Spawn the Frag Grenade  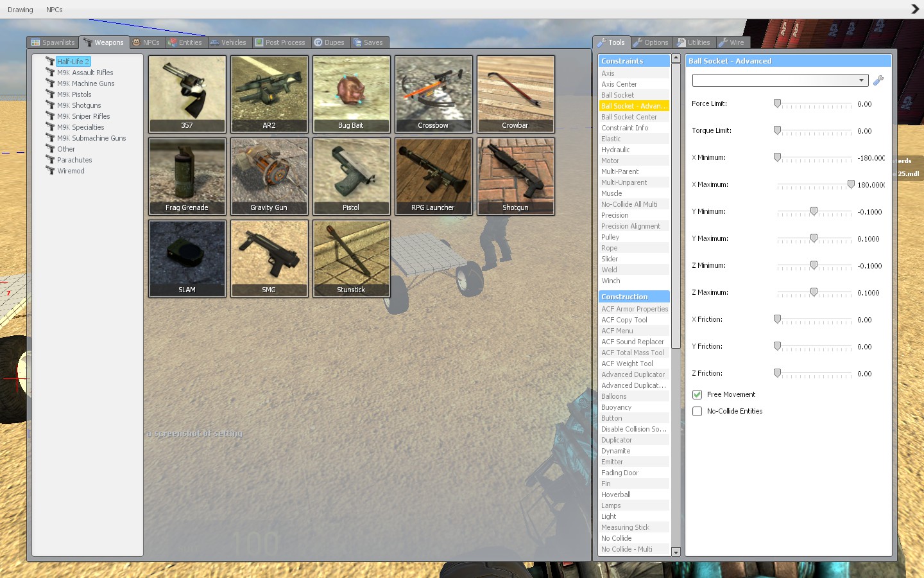[187, 176]
